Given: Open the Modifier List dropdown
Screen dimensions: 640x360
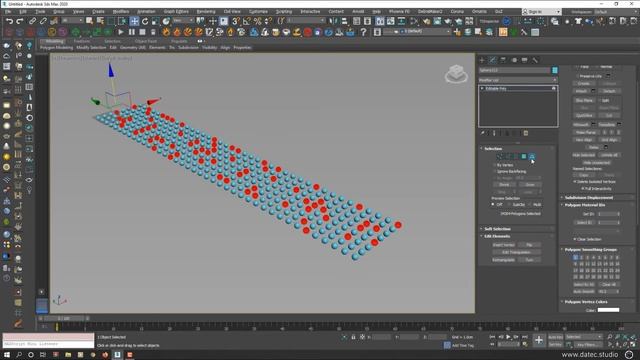Looking at the screenshot, I should (x=518, y=80).
